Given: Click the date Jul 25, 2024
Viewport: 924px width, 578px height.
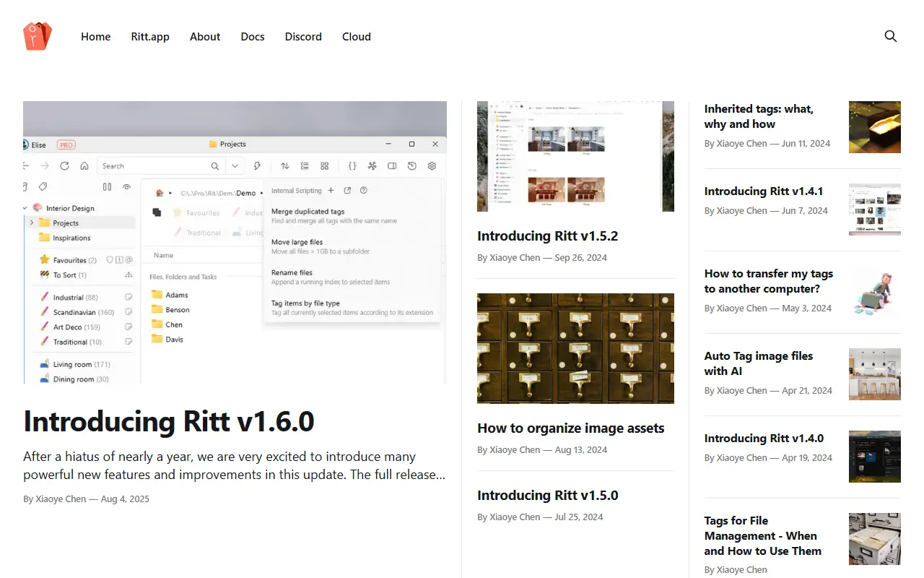Looking at the screenshot, I should [579, 517].
